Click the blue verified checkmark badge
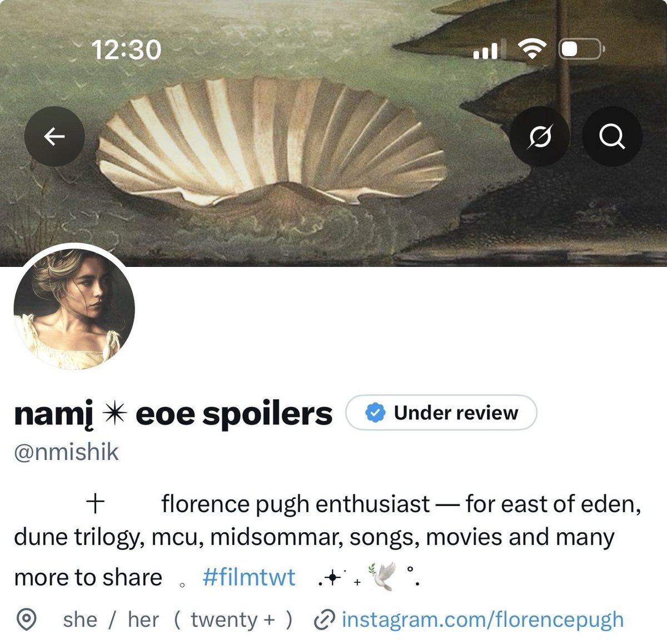The width and height of the screenshot is (667, 644). [374, 413]
